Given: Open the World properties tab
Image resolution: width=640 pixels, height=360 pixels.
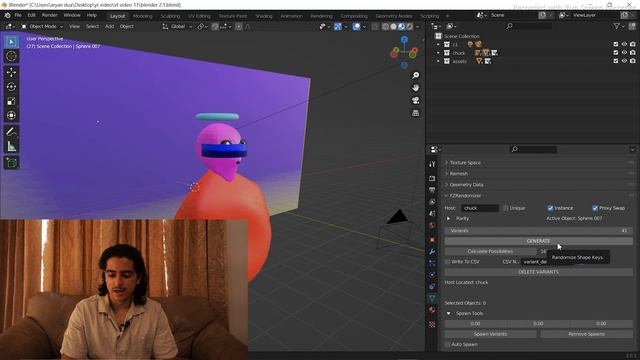Looking at the screenshot, I should click(432, 225).
